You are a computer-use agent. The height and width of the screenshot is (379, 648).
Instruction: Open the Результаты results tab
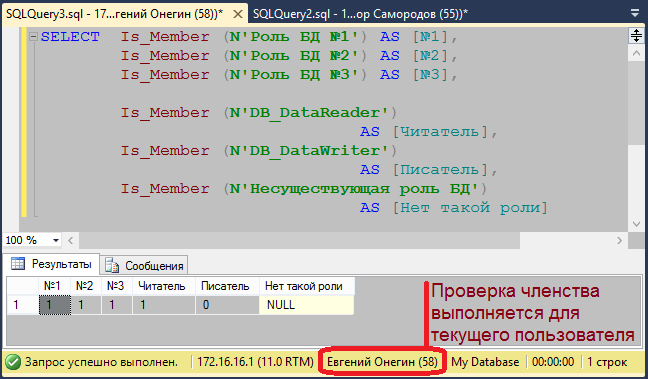(52, 264)
